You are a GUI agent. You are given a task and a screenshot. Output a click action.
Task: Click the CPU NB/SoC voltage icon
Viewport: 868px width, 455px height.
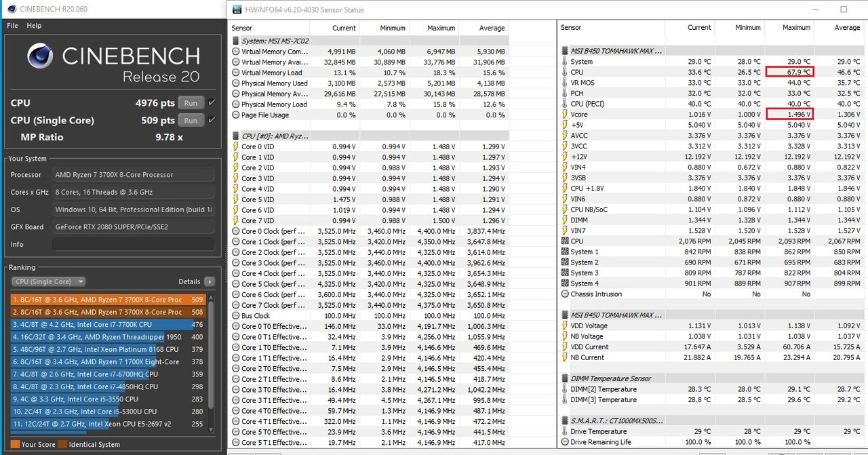(565, 210)
